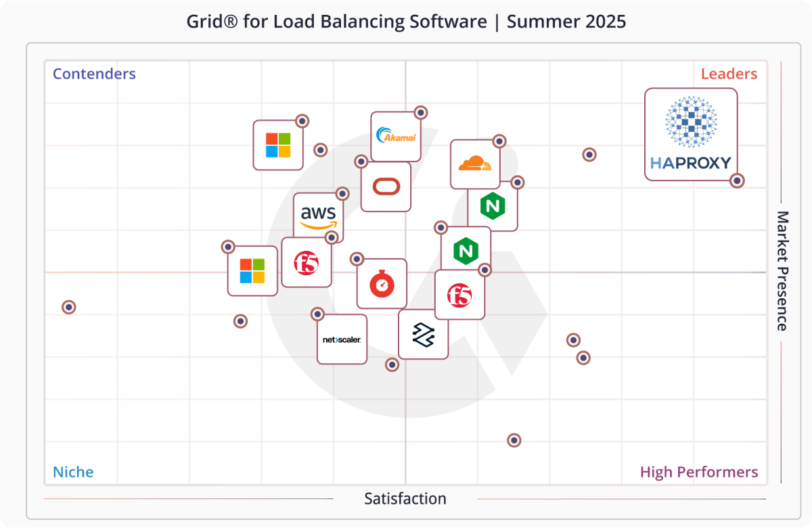Click the NetScaler logo tile
The width and height of the screenshot is (812, 528).
(342, 339)
